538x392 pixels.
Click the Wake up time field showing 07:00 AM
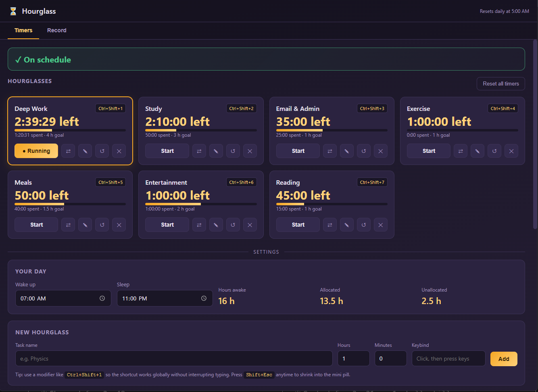point(63,298)
